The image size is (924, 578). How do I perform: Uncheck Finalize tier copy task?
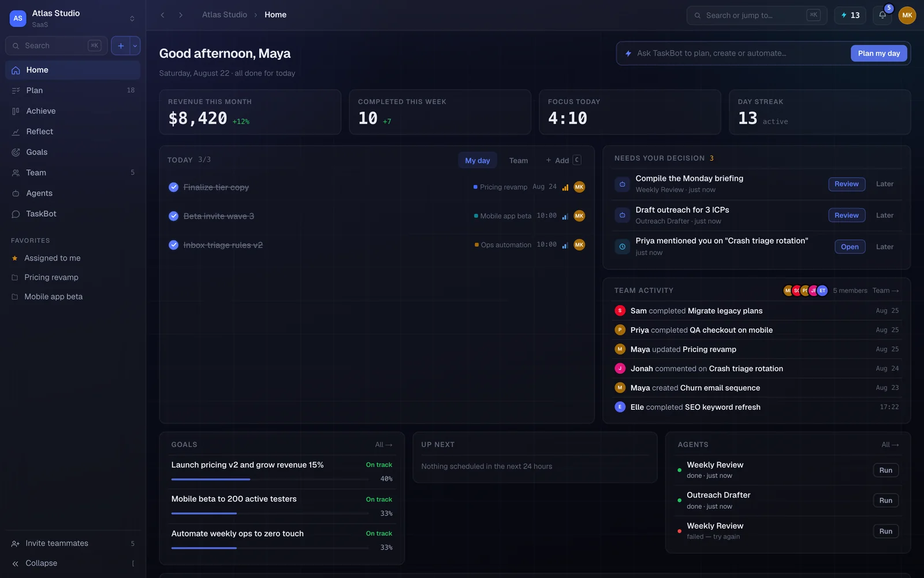coord(173,187)
